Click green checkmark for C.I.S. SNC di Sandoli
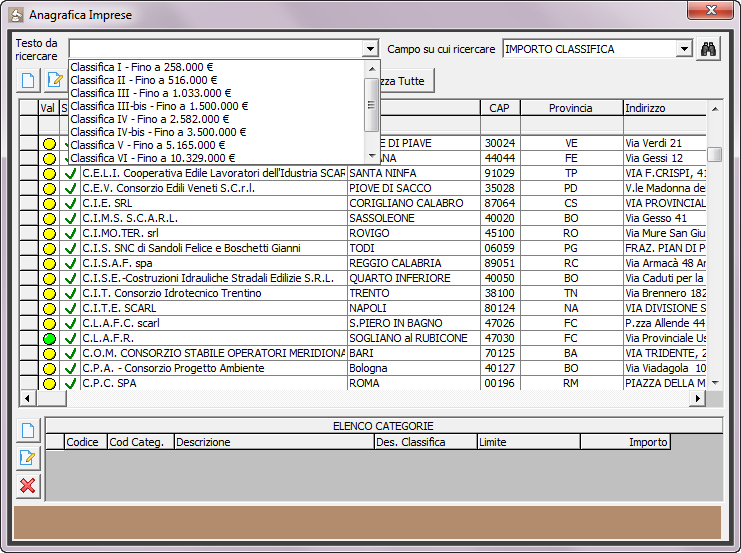The width and height of the screenshot is (741, 553). [70, 249]
